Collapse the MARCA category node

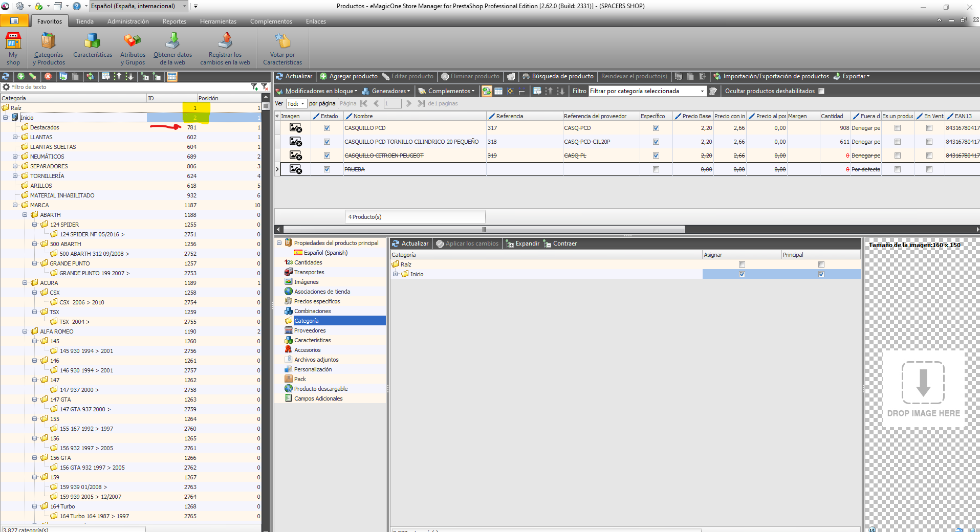click(15, 205)
